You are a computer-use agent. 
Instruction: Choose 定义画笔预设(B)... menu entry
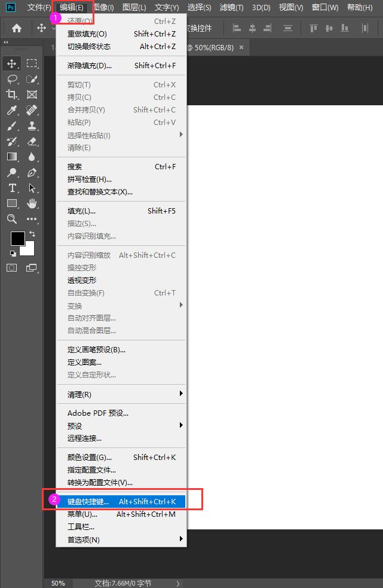tap(121, 349)
